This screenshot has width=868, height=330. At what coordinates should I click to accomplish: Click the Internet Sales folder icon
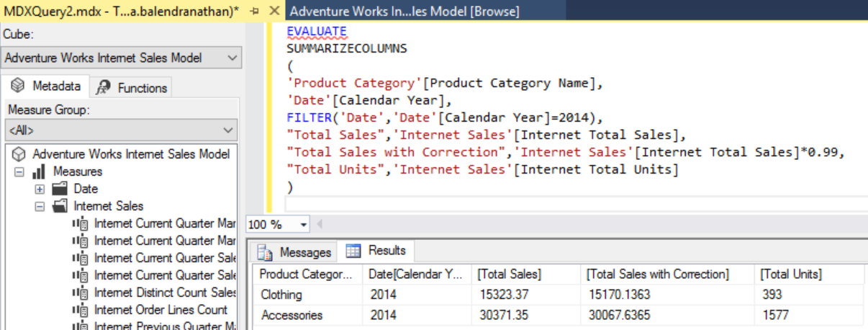(60, 206)
